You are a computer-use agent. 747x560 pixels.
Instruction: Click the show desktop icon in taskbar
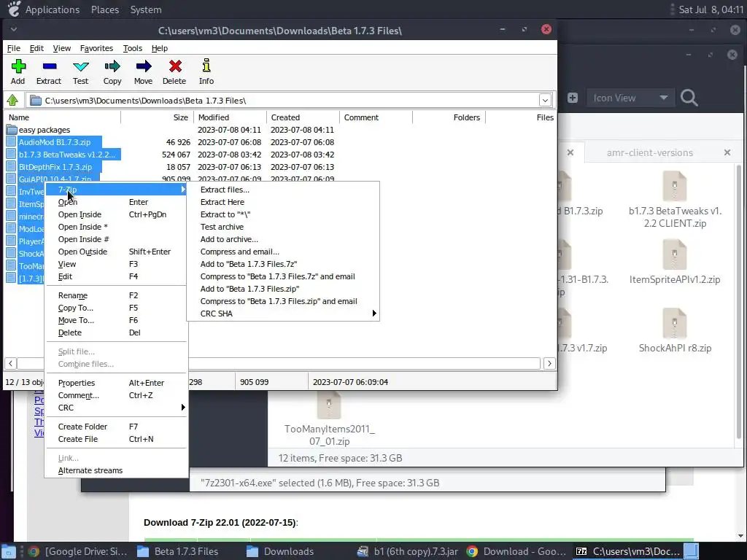pos(8,551)
